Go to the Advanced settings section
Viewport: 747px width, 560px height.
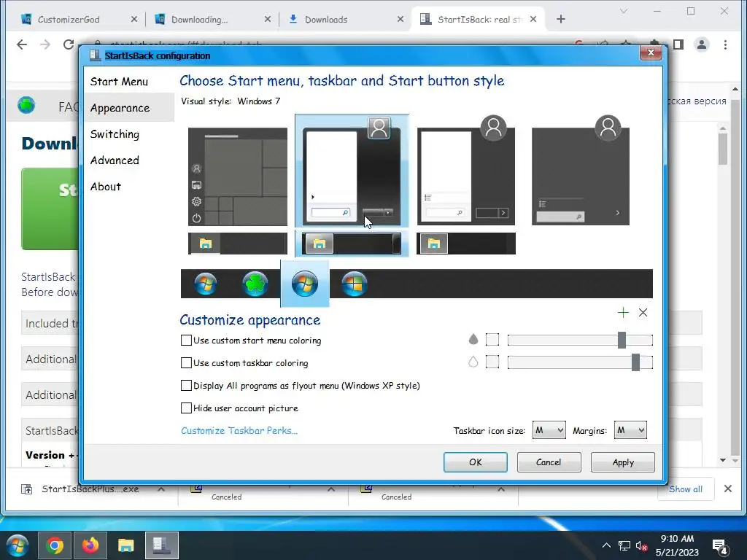pos(115,160)
